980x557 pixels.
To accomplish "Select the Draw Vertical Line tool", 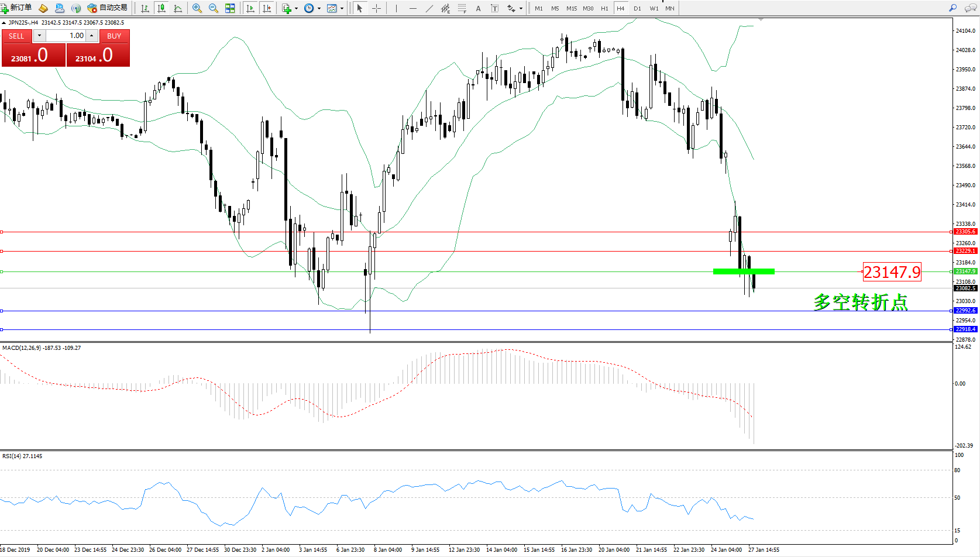I will (x=396, y=8).
